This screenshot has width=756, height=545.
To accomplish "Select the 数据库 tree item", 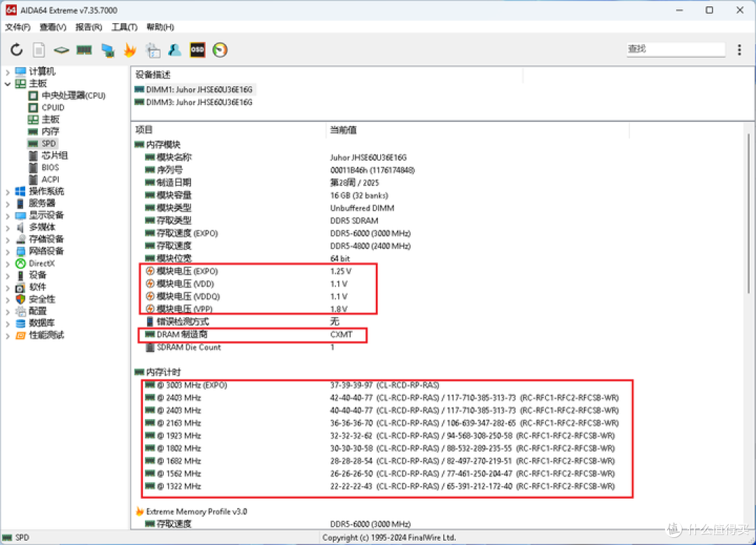I will 35,323.
